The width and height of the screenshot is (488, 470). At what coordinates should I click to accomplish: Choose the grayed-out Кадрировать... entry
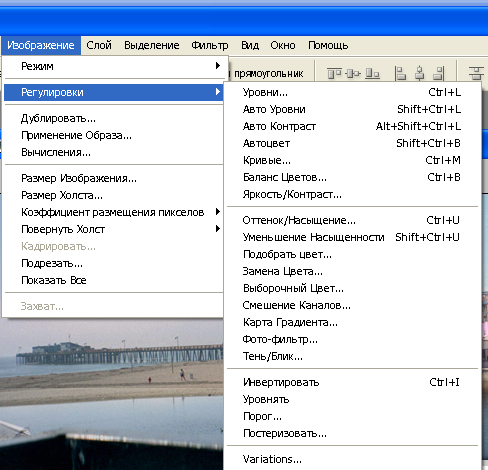(x=113, y=246)
